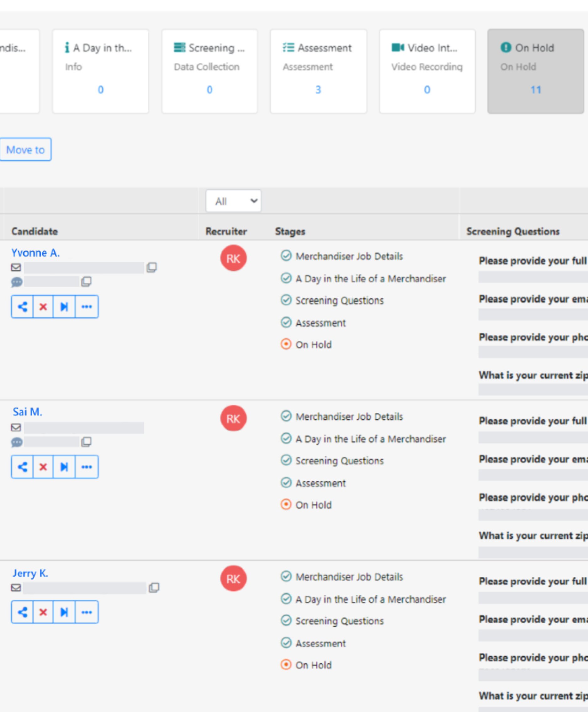Screen dimensions: 588x712
Task: Share Sai M.'s candidate record
Action: [22, 467]
